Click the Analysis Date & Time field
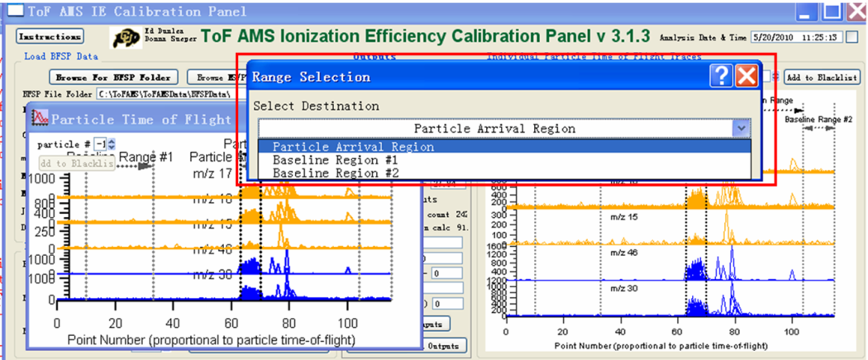The height and width of the screenshot is (360, 868). pos(805,37)
